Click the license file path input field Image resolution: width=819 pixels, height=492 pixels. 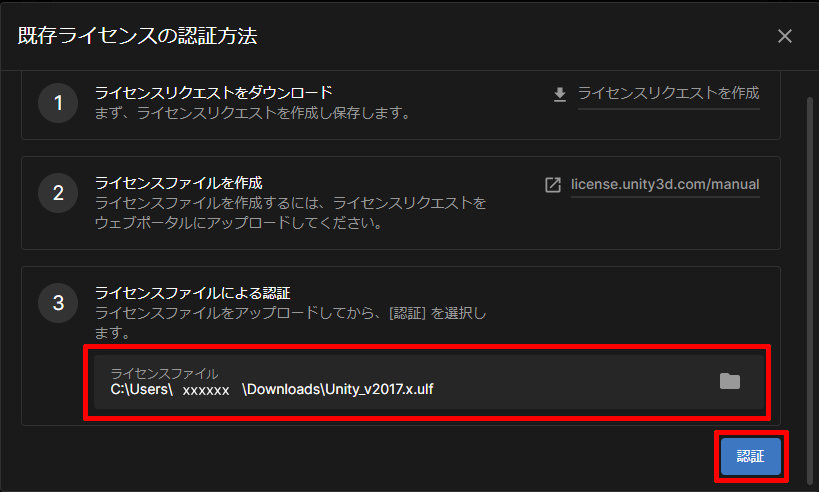(400, 388)
